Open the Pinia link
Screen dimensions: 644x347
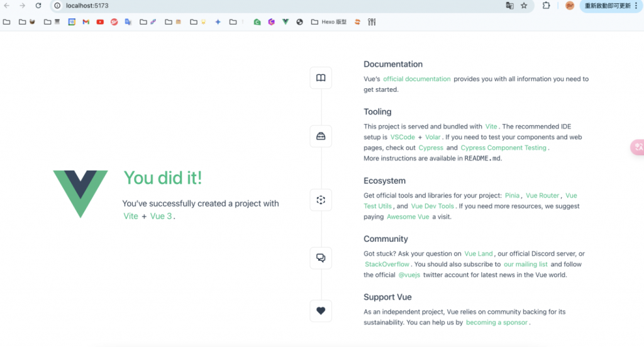512,196
